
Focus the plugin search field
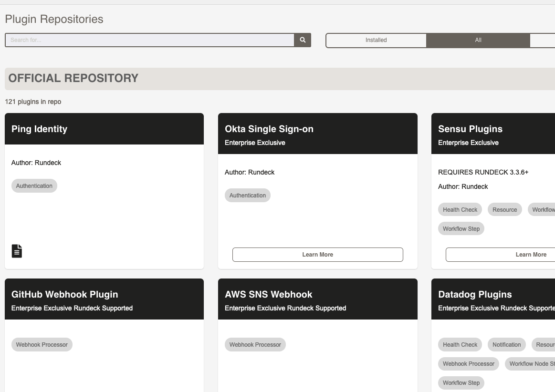pyautogui.click(x=150, y=40)
